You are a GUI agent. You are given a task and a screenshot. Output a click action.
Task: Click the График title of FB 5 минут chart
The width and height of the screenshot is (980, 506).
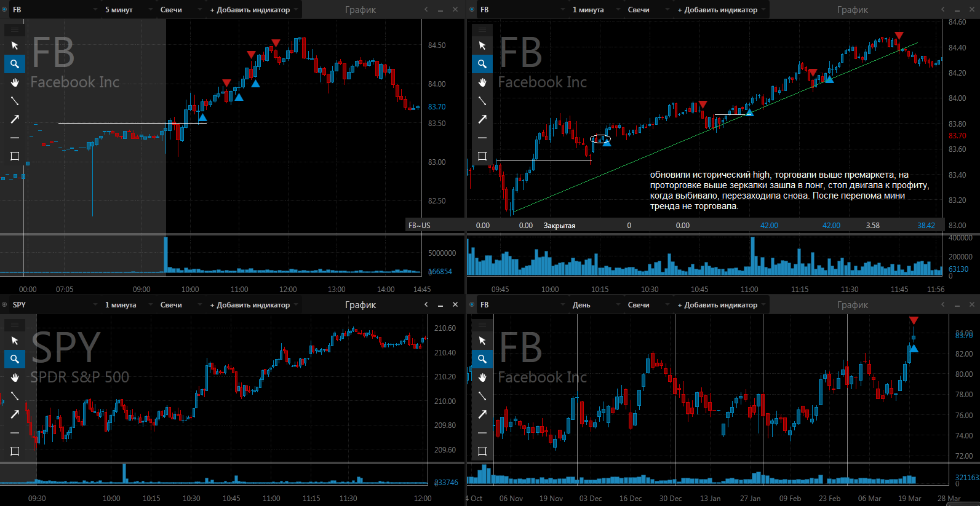click(x=361, y=10)
